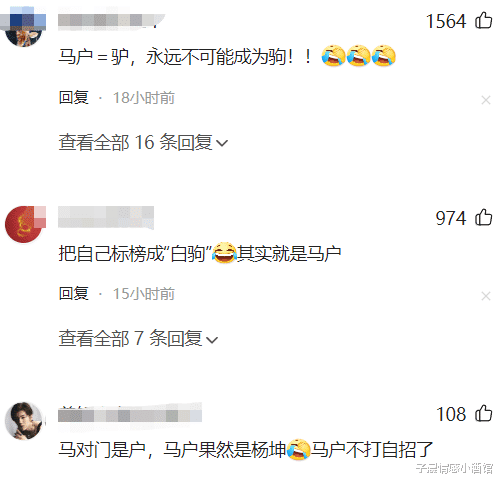Open the red dragon avatar profile
This screenshot has height=481, width=498.
click(24, 224)
